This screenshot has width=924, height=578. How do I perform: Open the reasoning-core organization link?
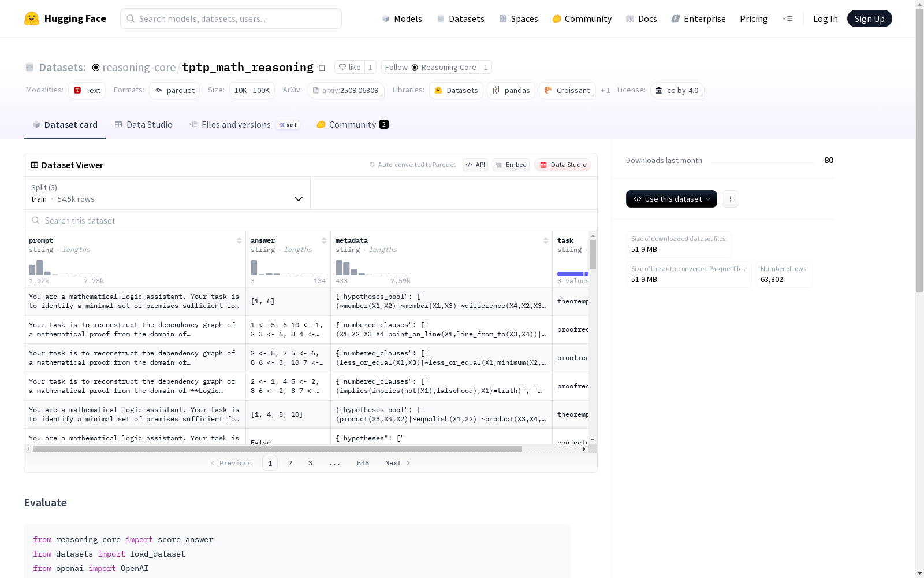click(x=139, y=67)
